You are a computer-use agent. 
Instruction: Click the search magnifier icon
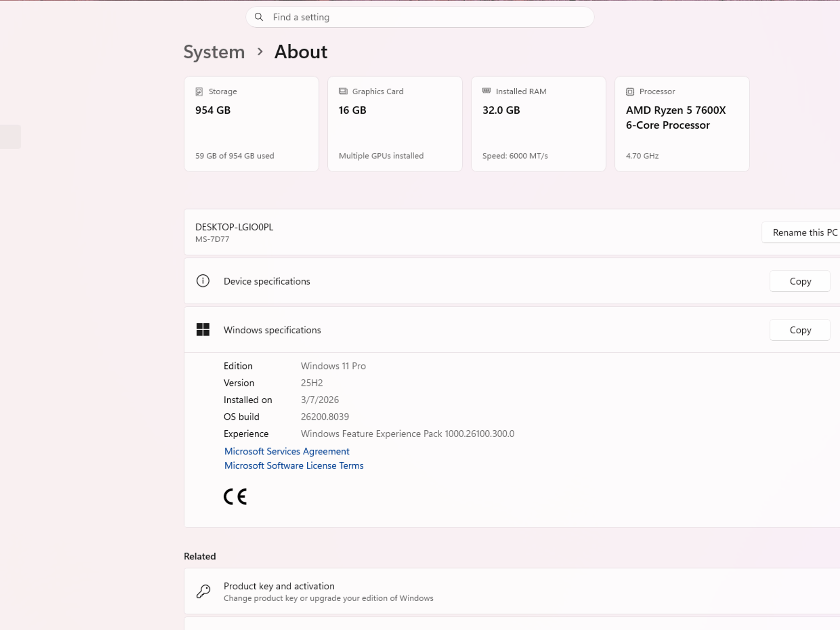click(x=259, y=17)
